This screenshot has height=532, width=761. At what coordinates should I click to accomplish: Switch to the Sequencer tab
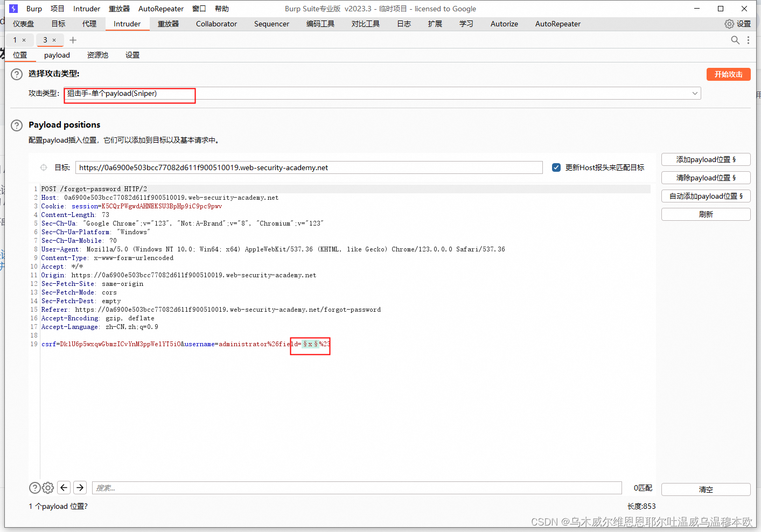pyautogui.click(x=272, y=24)
